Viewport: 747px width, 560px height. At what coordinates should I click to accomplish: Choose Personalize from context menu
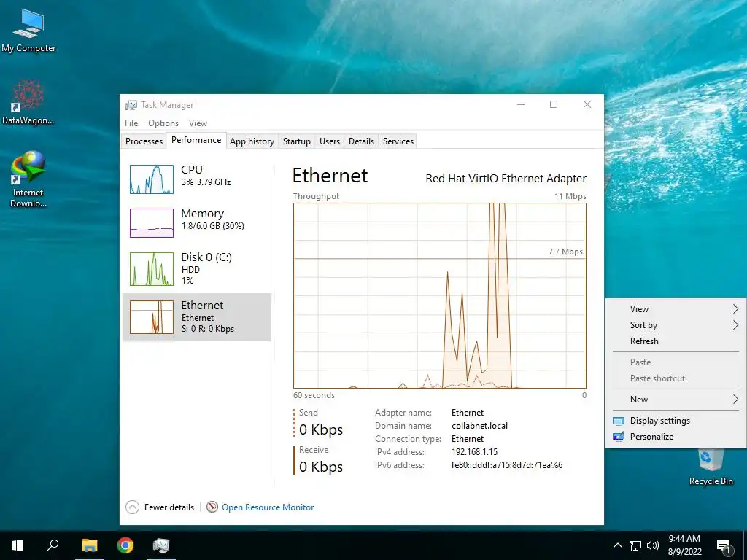point(676,437)
